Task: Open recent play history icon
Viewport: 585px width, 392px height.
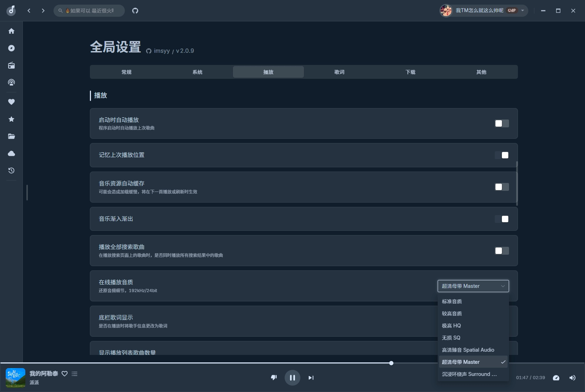Action: coord(11,170)
